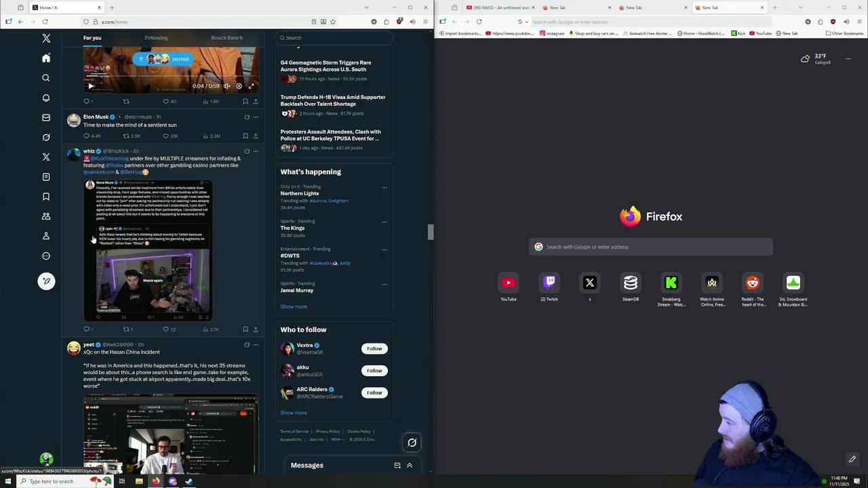Click the compose post button
The width and height of the screenshot is (868, 488).
coord(46,281)
